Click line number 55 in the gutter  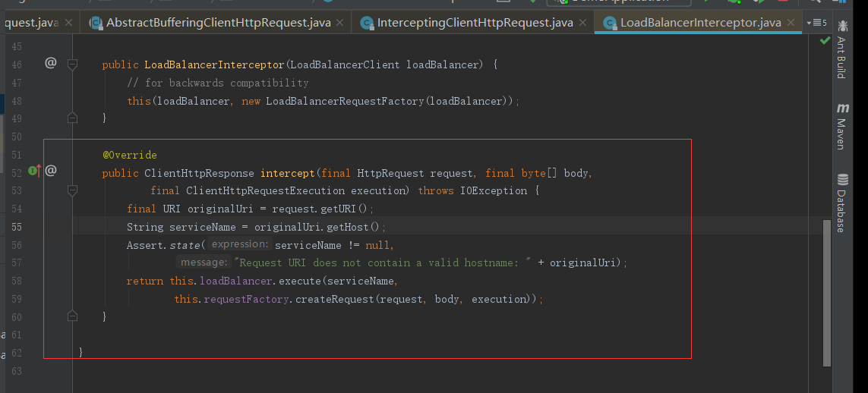coord(16,227)
